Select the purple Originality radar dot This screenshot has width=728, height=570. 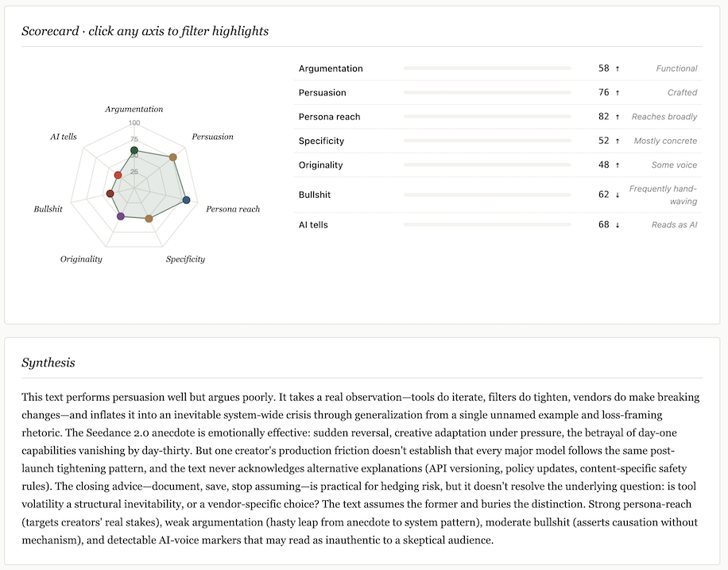pos(121,216)
